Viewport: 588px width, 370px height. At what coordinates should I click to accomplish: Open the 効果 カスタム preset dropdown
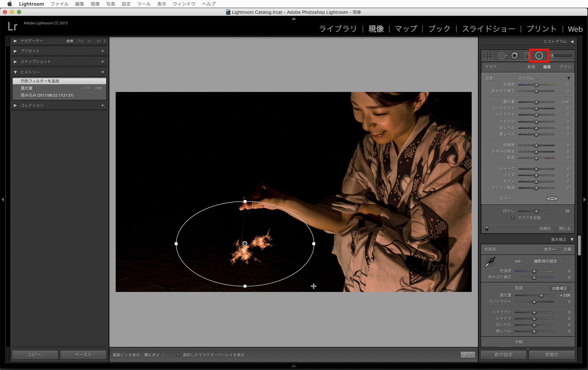point(528,78)
